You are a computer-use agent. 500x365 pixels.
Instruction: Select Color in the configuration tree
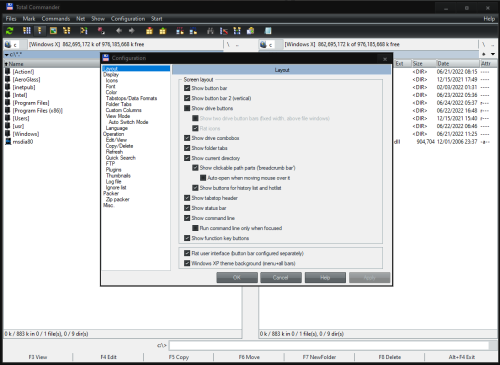click(x=111, y=92)
